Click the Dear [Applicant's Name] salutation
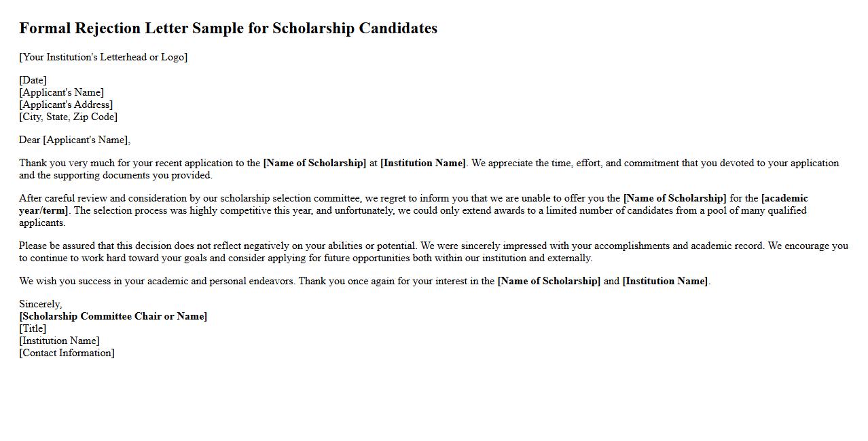 (x=75, y=140)
